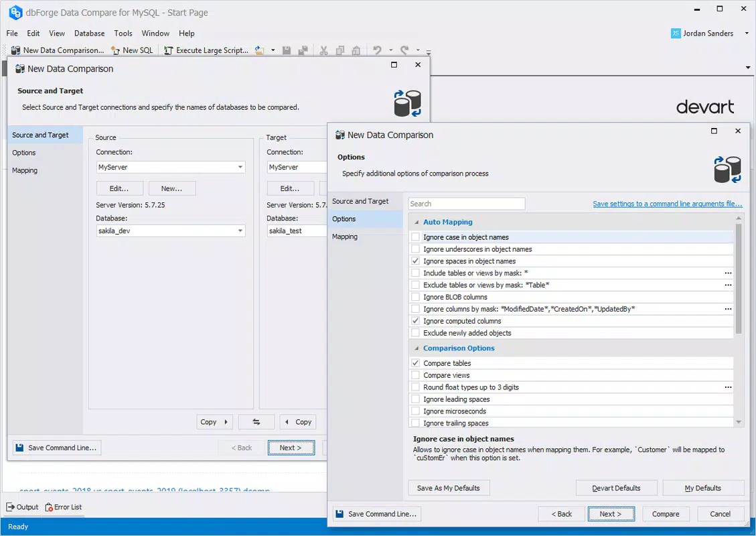Image resolution: width=756 pixels, height=536 pixels.
Task: Toggle Ignore case in object names checkbox
Action: (415, 237)
